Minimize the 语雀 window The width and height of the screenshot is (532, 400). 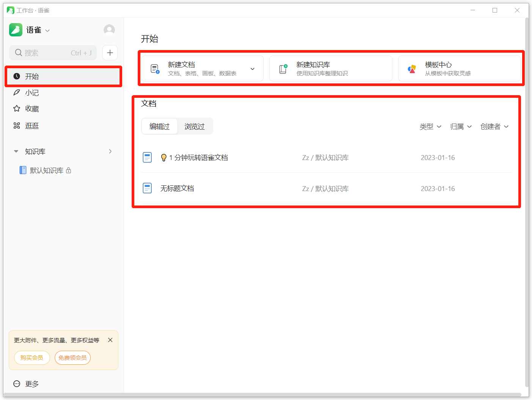click(473, 10)
